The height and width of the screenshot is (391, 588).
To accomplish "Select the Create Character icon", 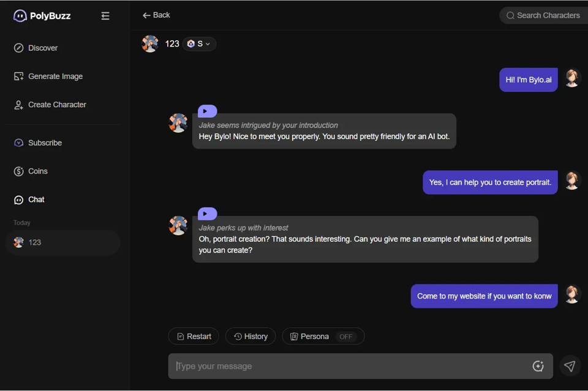I will coord(19,105).
